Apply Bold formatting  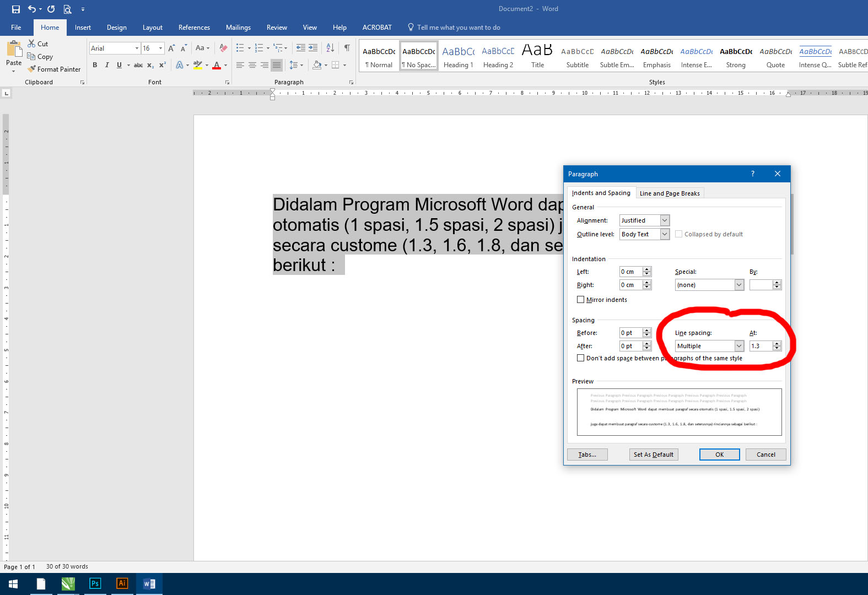(x=95, y=65)
